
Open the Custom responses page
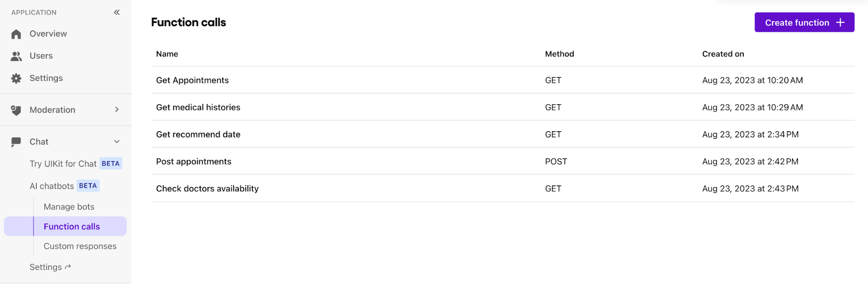click(79, 246)
